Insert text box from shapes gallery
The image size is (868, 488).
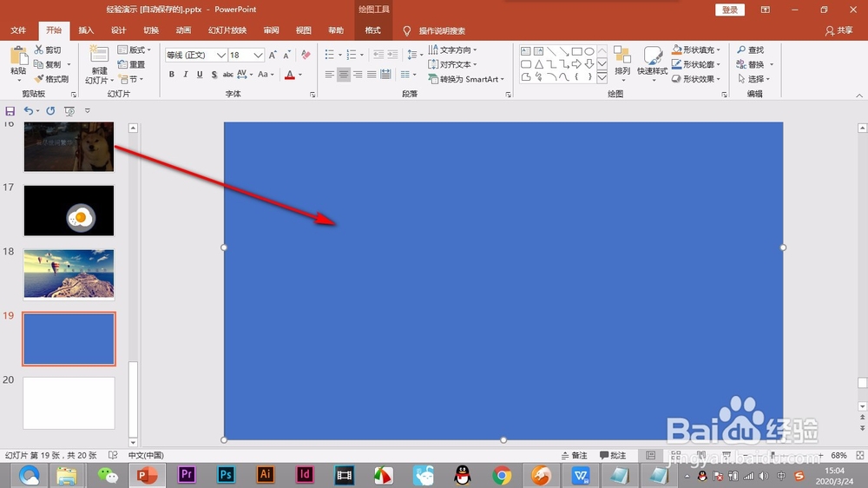point(526,51)
